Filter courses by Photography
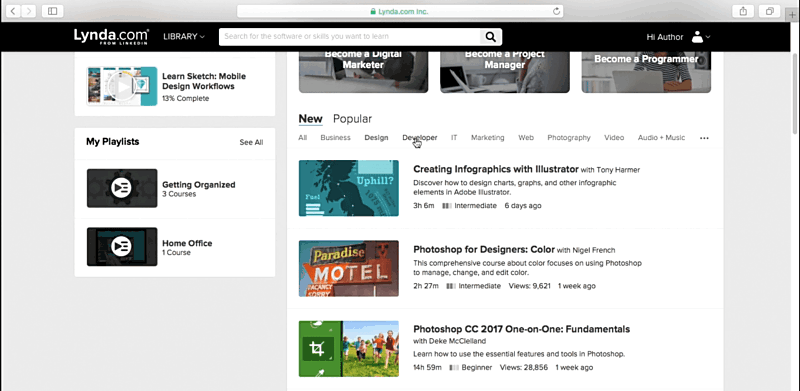The width and height of the screenshot is (800, 391). click(x=569, y=138)
